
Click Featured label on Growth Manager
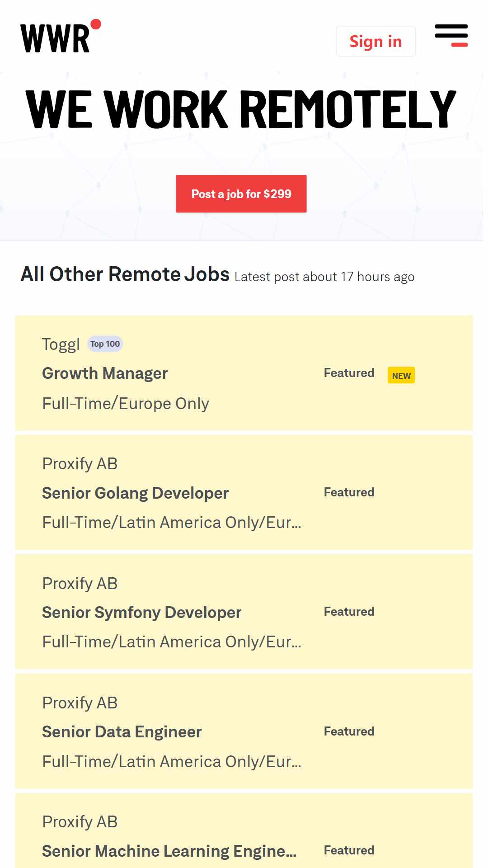(x=349, y=373)
